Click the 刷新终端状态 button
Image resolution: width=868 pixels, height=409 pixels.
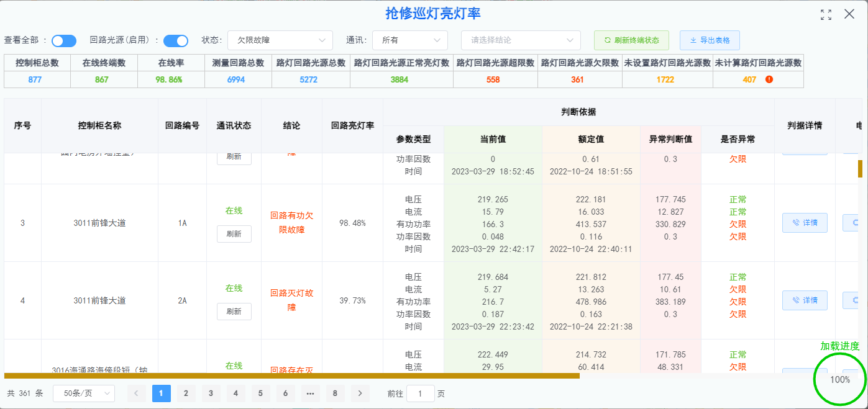(x=631, y=40)
